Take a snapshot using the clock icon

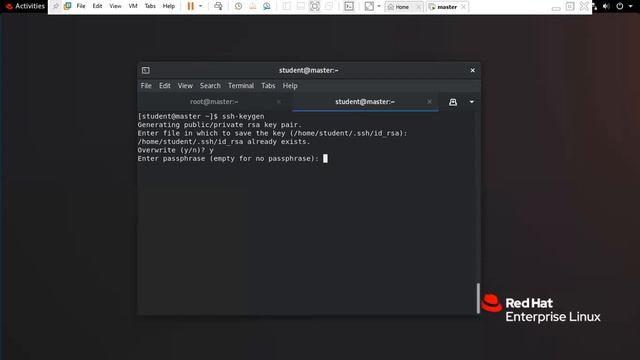238,6
